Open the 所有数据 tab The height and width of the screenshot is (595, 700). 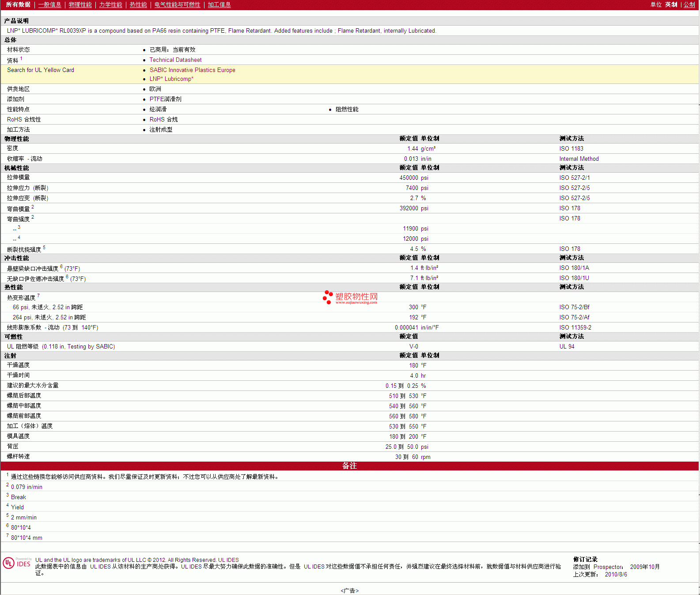(18, 4)
